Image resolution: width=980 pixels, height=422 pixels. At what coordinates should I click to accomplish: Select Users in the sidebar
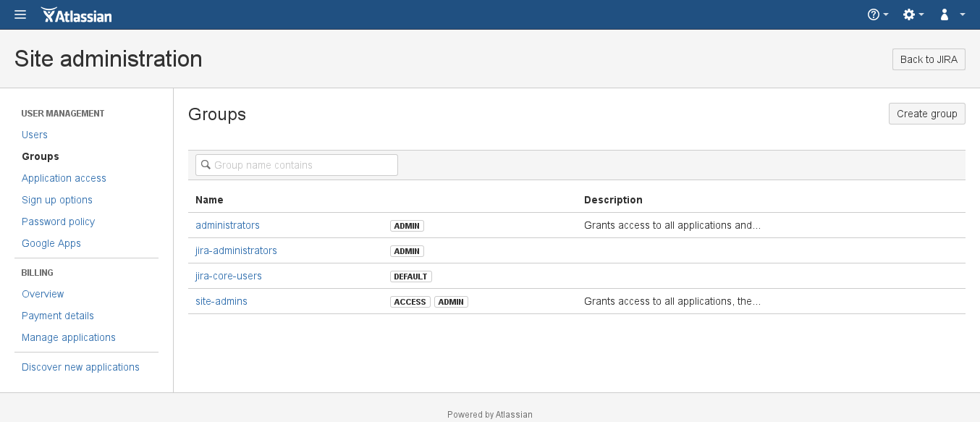[34, 135]
